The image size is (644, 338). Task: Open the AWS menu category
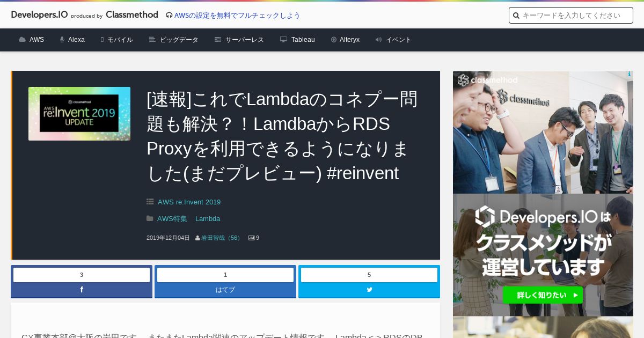pyautogui.click(x=36, y=40)
